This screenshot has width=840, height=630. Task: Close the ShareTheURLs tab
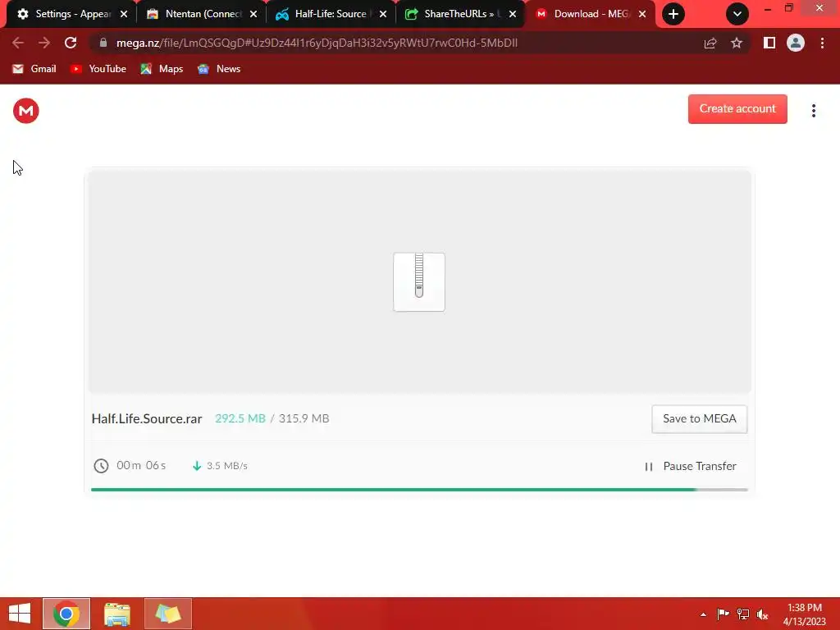513,14
